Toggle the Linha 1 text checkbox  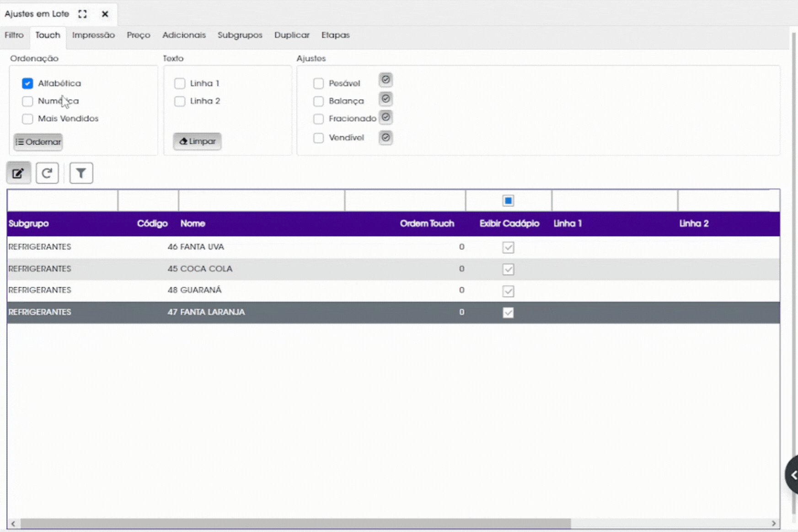click(180, 83)
